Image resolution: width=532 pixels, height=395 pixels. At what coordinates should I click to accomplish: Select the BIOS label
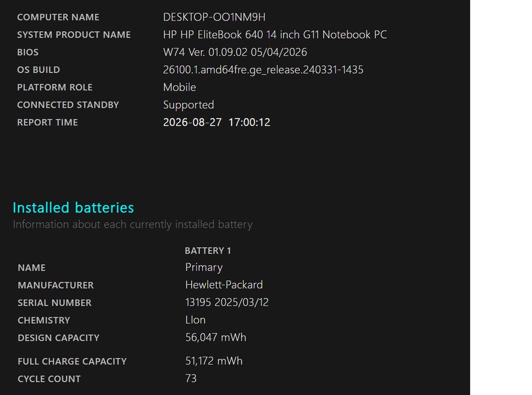(28, 52)
